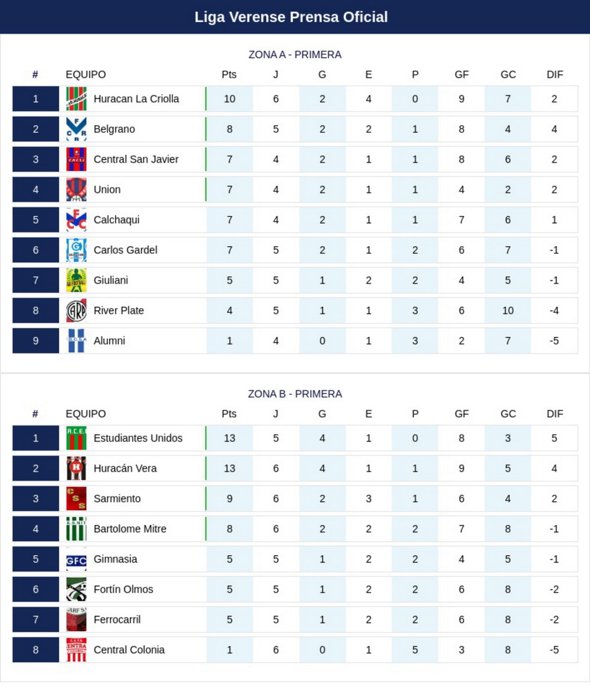The width and height of the screenshot is (590, 700).
Task: Click the Fortín Olmos crest icon
Action: tap(76, 589)
